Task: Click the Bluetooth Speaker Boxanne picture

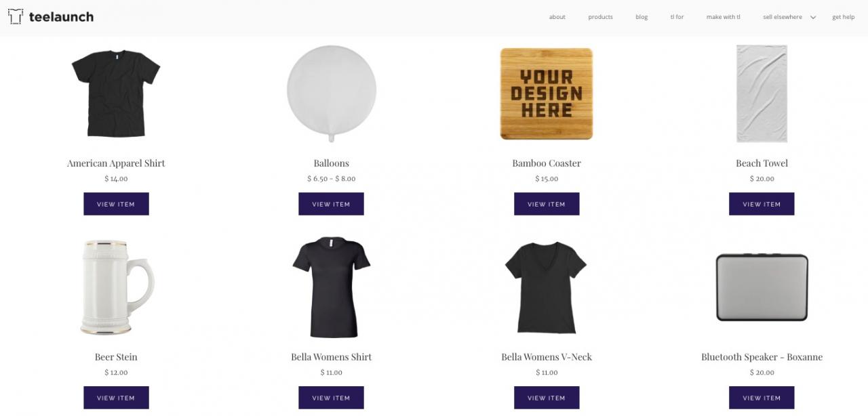Action: click(x=762, y=287)
